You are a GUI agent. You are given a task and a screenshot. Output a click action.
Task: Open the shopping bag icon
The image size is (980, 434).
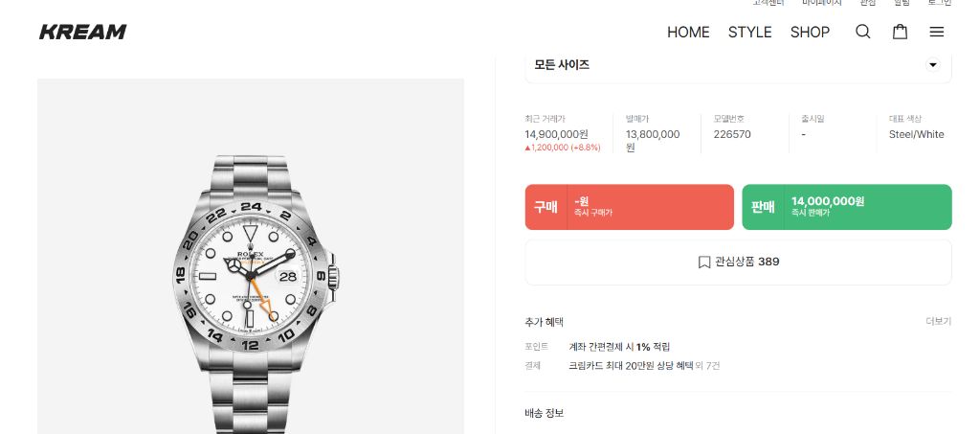[900, 32]
